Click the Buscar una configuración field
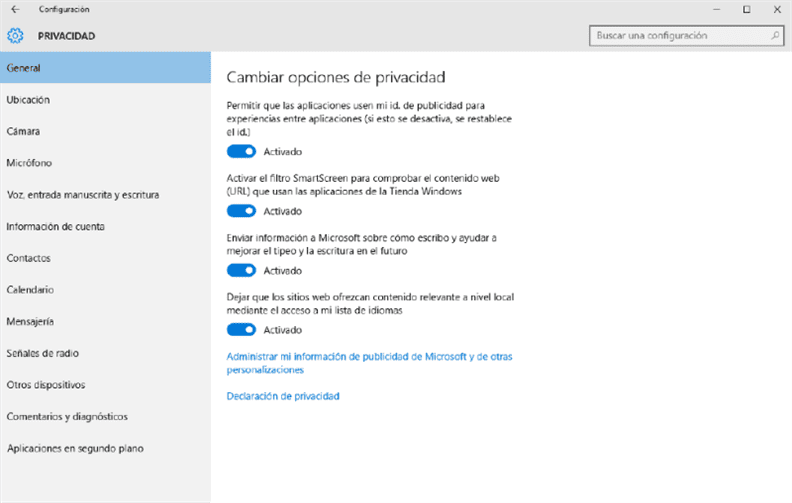 [678, 36]
